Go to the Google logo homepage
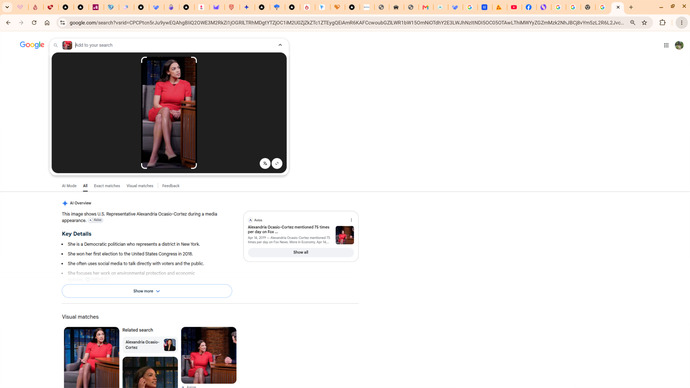 (32, 45)
